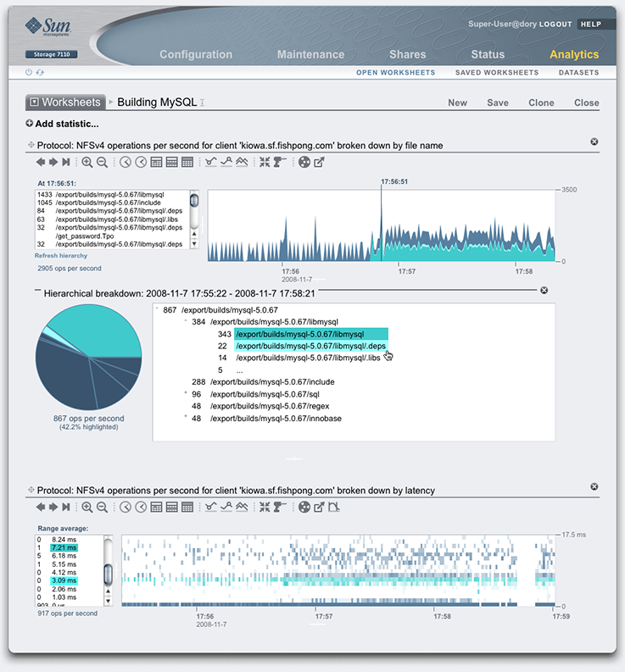Jump to now on latency graph
Viewport: 625px width, 672px height.
(x=65, y=507)
